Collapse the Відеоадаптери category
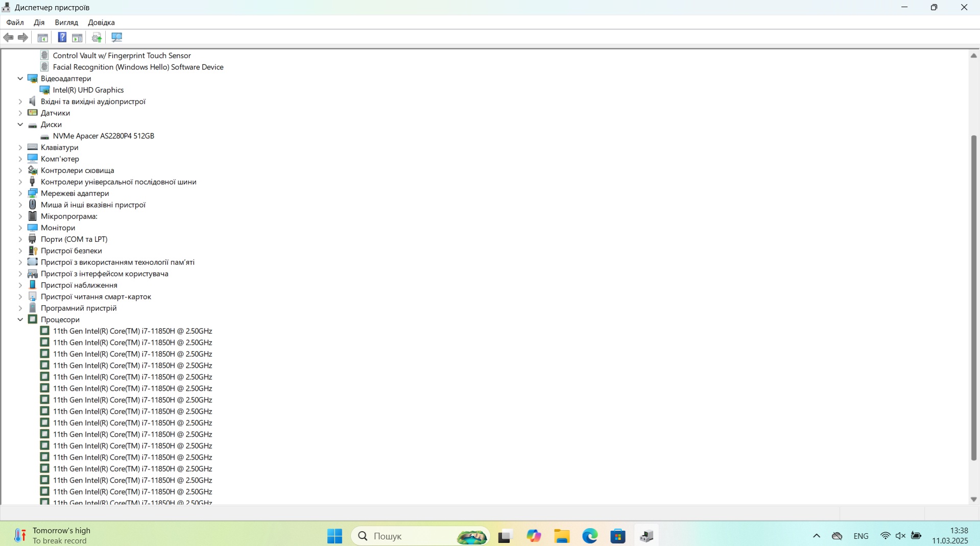 (20, 79)
